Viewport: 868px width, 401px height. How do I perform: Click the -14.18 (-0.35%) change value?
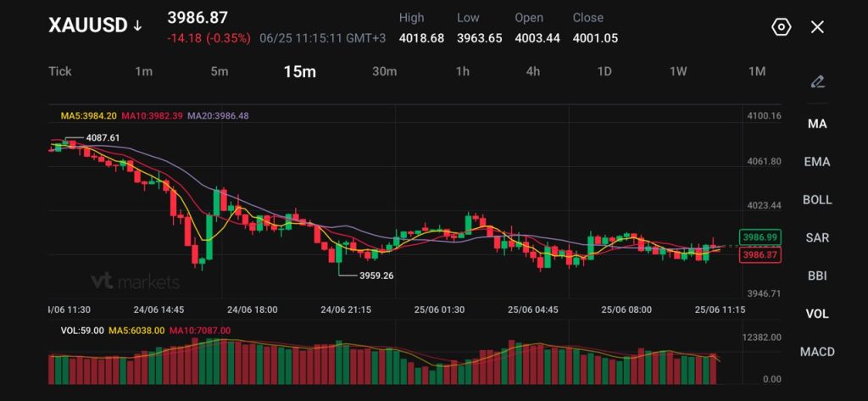point(209,38)
